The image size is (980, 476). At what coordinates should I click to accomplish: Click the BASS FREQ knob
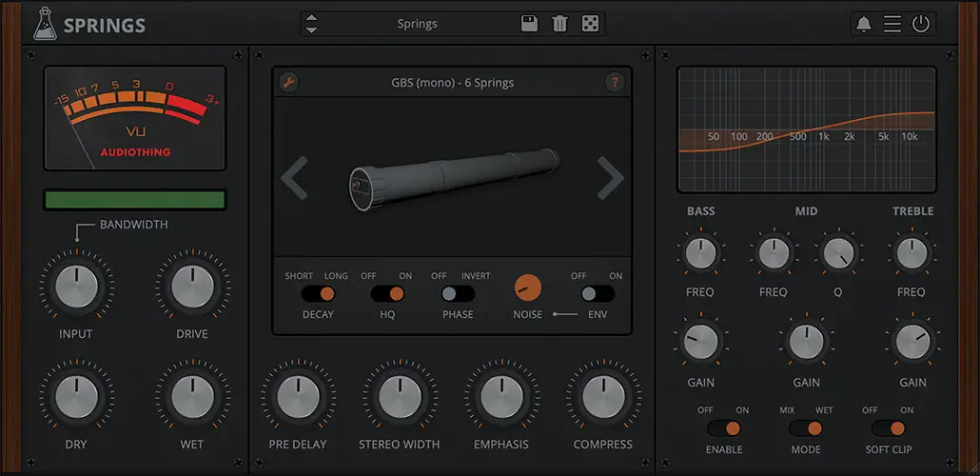[x=700, y=253]
